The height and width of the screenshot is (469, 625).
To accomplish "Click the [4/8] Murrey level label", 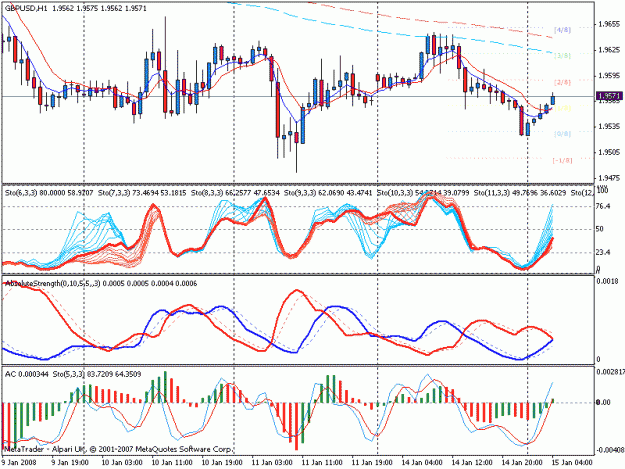I will (562, 30).
